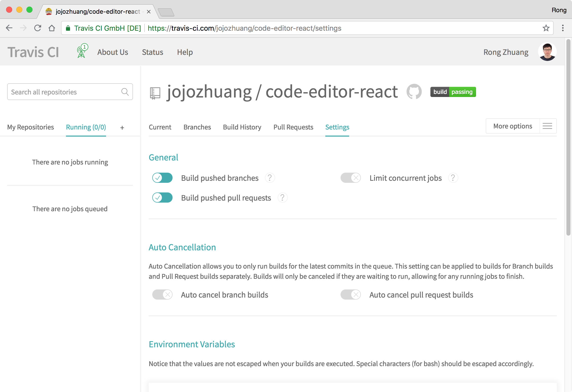Viewport: 572px width, 392px height.
Task: Disable Build pushed pull requests switch
Action: tap(162, 198)
